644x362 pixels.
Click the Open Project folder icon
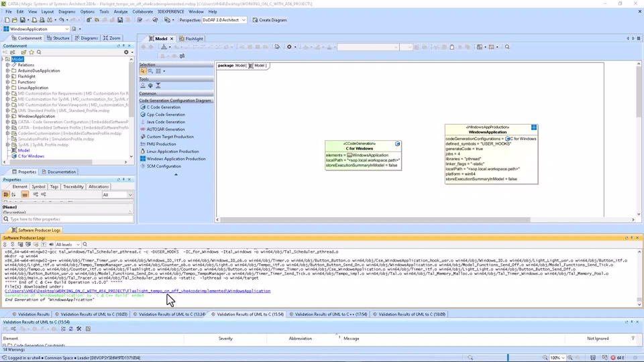(15, 19)
